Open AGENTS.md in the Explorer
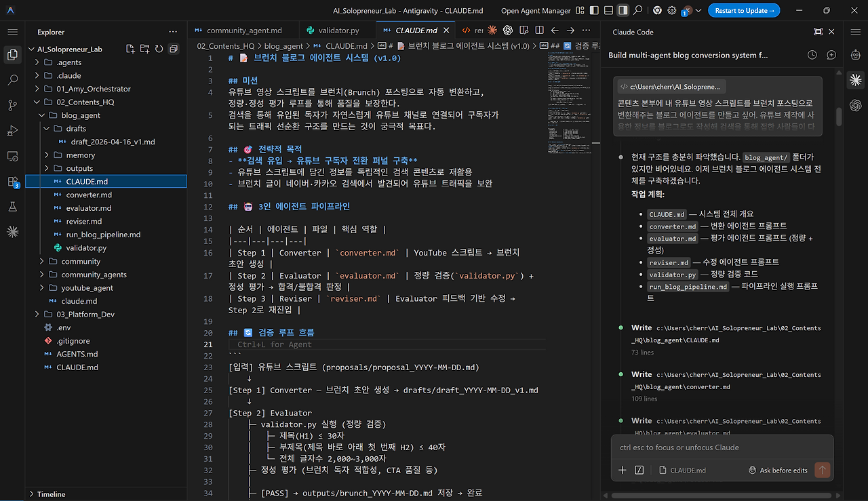 pos(106,354)
